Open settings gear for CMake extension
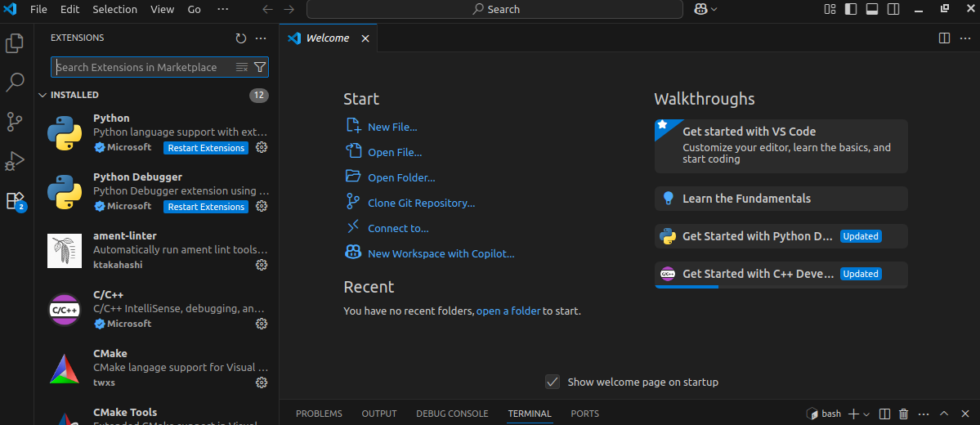Viewport: 980px width, 425px height. 262,382
